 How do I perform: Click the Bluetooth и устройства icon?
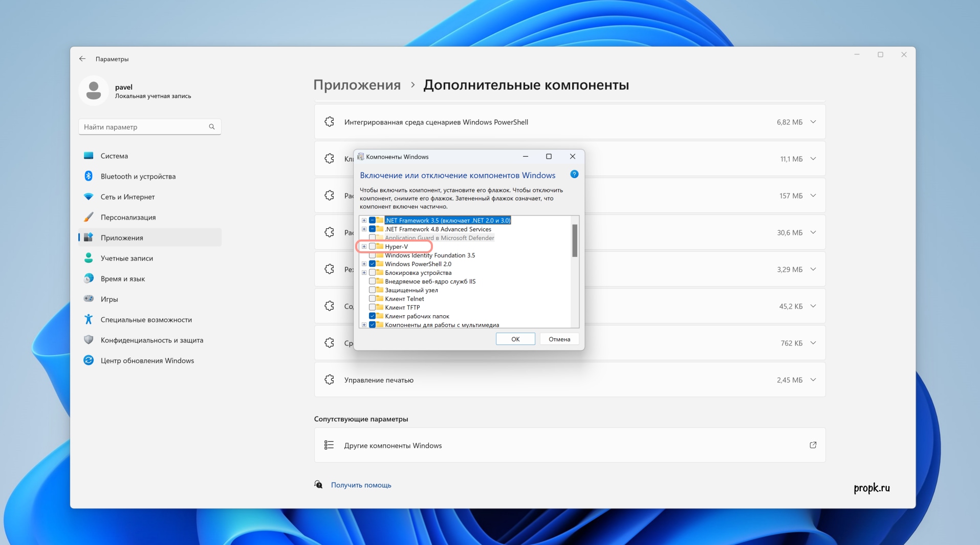(89, 176)
